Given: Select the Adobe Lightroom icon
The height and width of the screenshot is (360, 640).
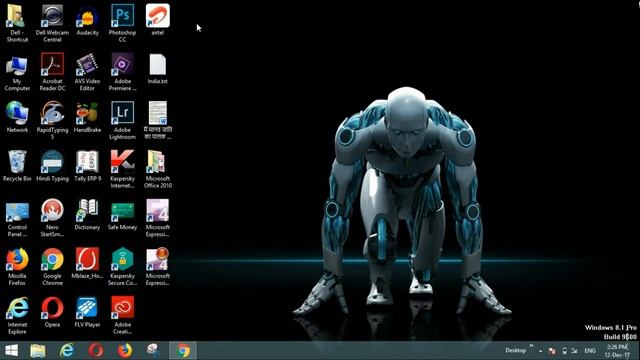Looking at the screenshot, I should click(x=122, y=113).
